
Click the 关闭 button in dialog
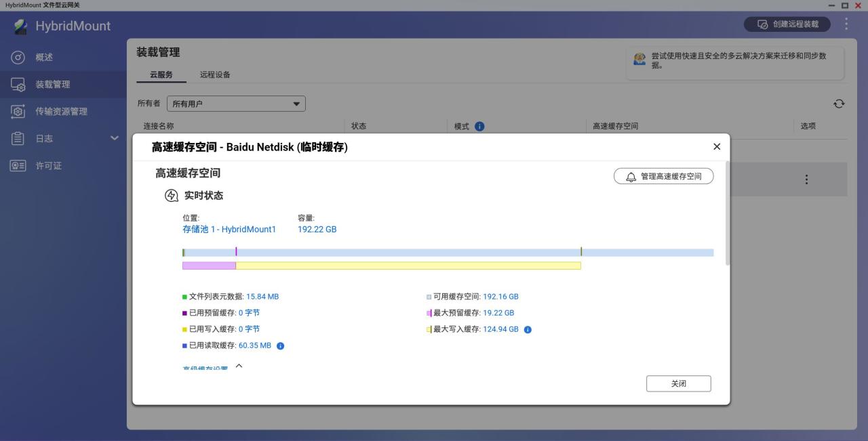tap(678, 383)
